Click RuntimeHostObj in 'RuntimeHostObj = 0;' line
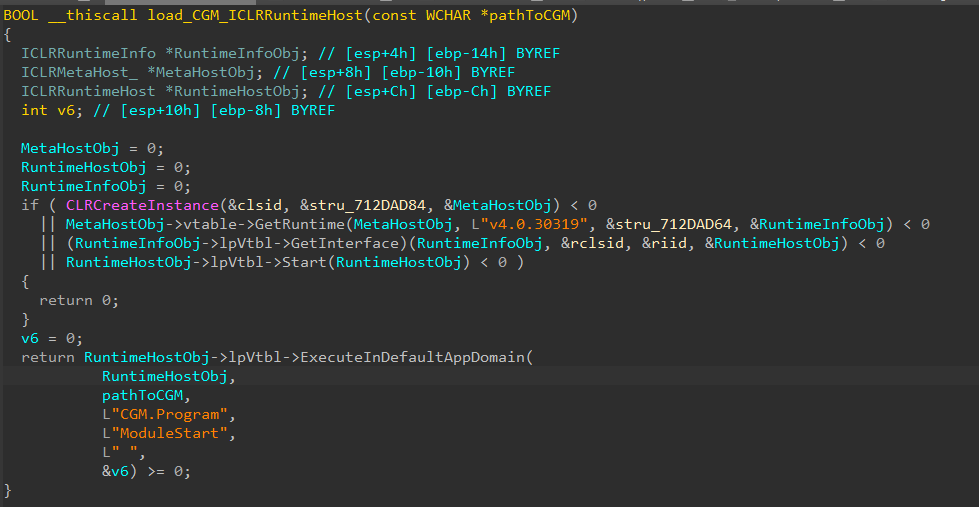The width and height of the screenshot is (979, 507). tap(84, 168)
